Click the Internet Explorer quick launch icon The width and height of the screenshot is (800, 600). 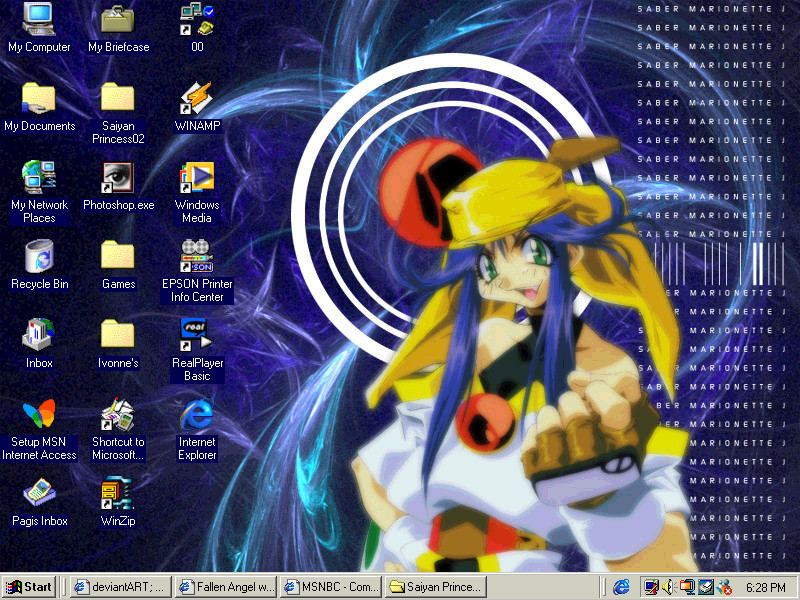[621, 587]
